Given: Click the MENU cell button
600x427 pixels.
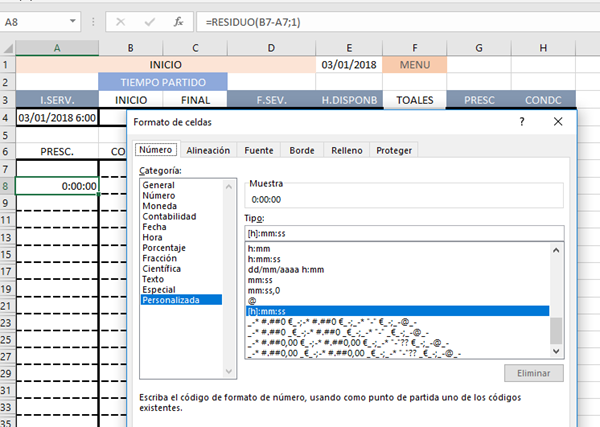Looking at the screenshot, I should [x=413, y=65].
